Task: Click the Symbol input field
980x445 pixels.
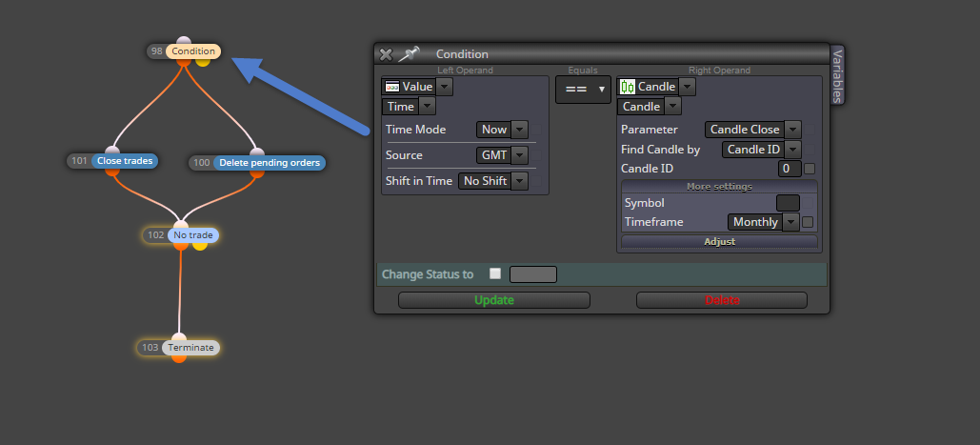Action: [x=788, y=203]
